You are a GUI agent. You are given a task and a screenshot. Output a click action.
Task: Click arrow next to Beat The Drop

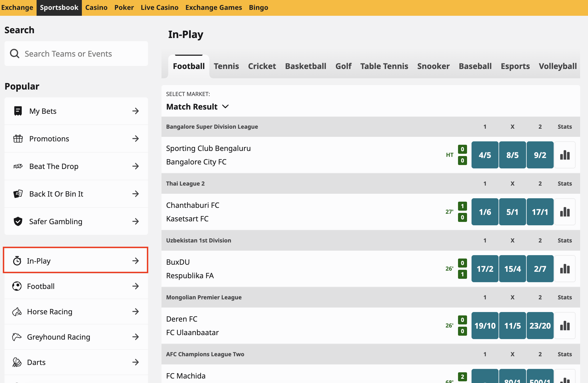pyautogui.click(x=136, y=166)
